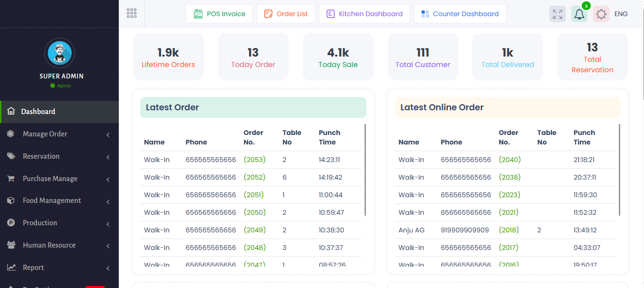Click the Total Reservation card
Image resolution: width=644 pixels, height=288 pixels.
coord(593,57)
